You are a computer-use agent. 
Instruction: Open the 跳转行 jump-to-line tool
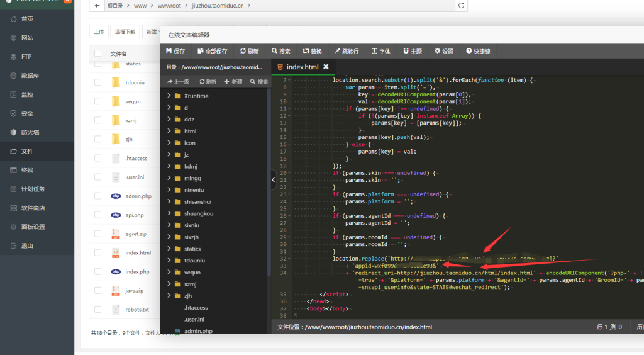coord(347,51)
